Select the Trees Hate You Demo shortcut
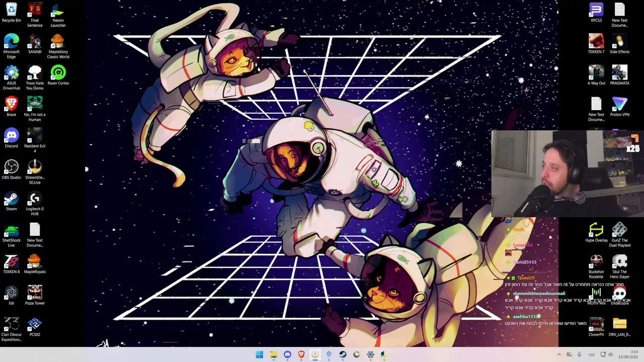644x362 pixels. coord(35,78)
